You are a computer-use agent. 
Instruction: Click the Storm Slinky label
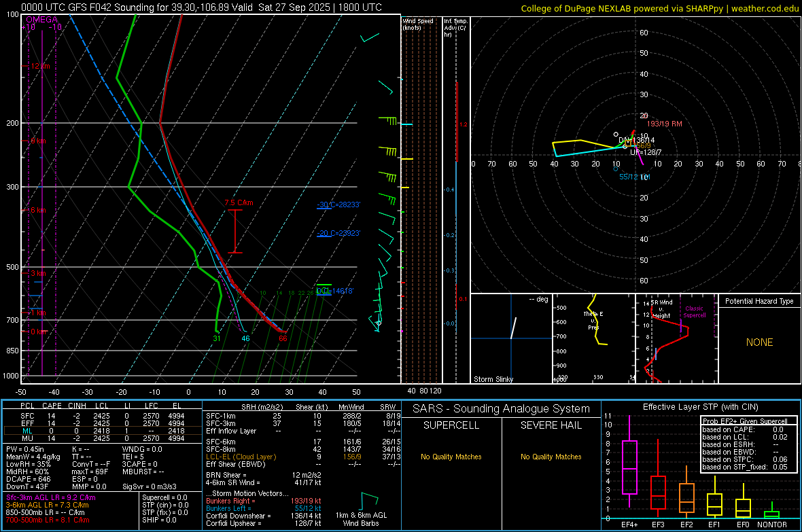click(493, 379)
